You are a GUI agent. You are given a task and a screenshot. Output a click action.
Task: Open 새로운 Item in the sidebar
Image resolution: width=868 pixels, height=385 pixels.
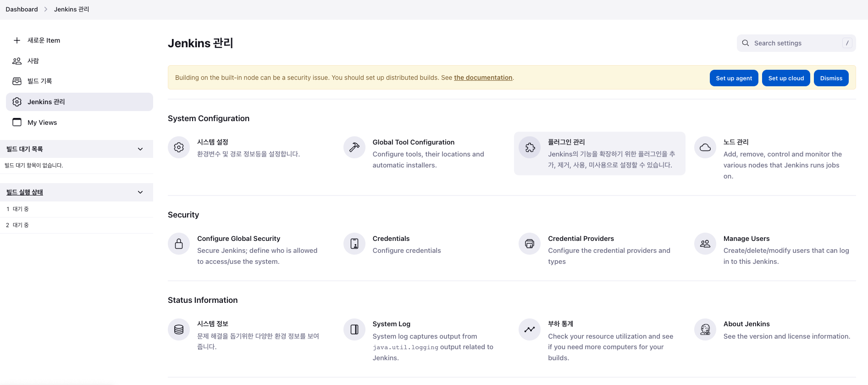click(x=79, y=40)
